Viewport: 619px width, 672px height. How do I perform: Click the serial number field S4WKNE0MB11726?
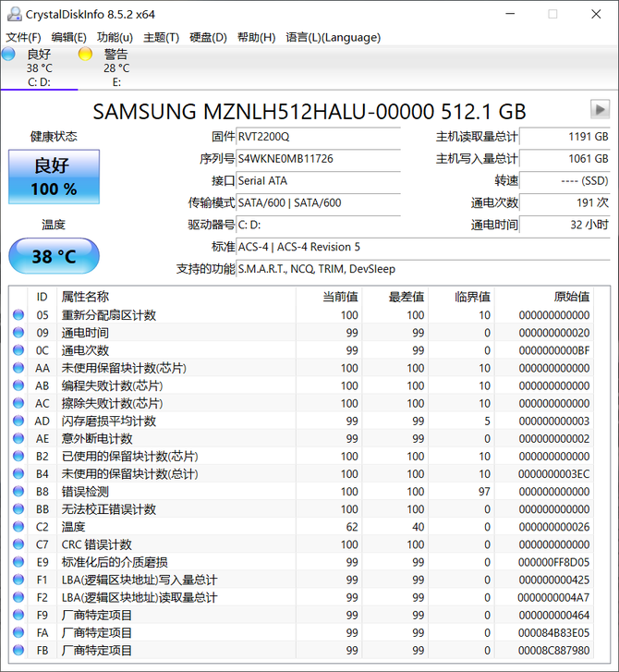pos(319,159)
